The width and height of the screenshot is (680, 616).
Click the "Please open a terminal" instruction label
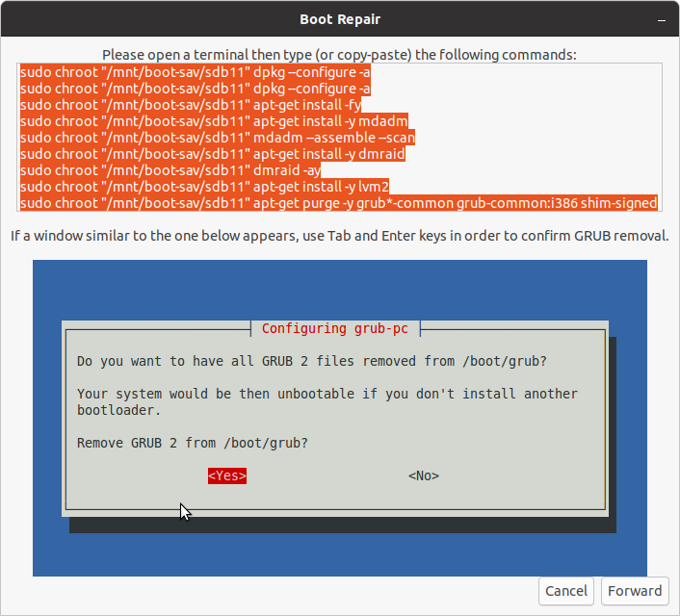(339, 55)
